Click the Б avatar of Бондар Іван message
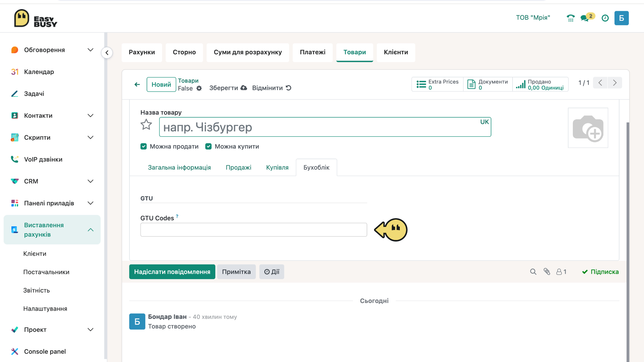The width and height of the screenshot is (644, 362). (x=137, y=322)
